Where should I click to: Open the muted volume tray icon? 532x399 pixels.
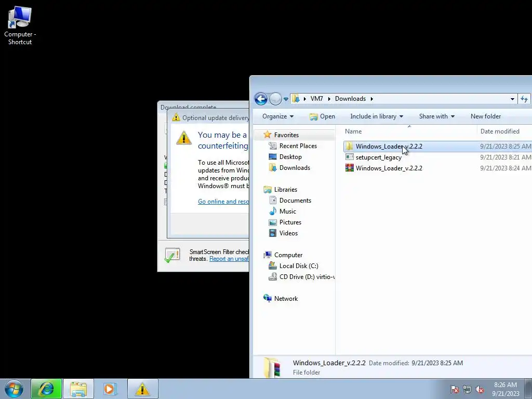[x=480, y=389]
